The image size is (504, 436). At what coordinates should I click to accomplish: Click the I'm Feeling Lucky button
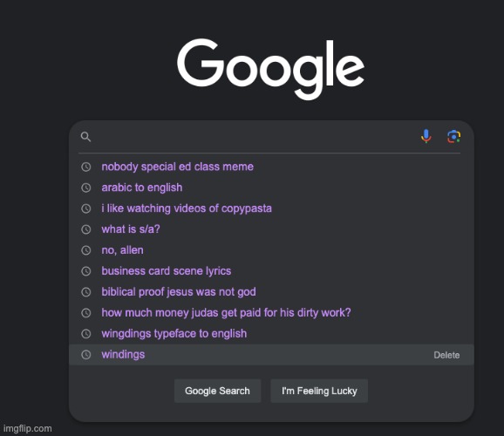click(x=319, y=391)
